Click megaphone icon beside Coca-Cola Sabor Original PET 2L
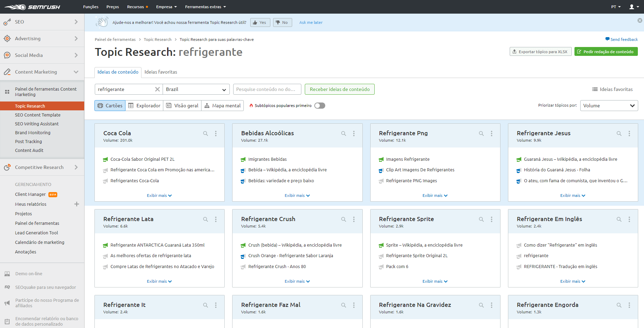Screen dimensions: 644x328 [105, 159]
